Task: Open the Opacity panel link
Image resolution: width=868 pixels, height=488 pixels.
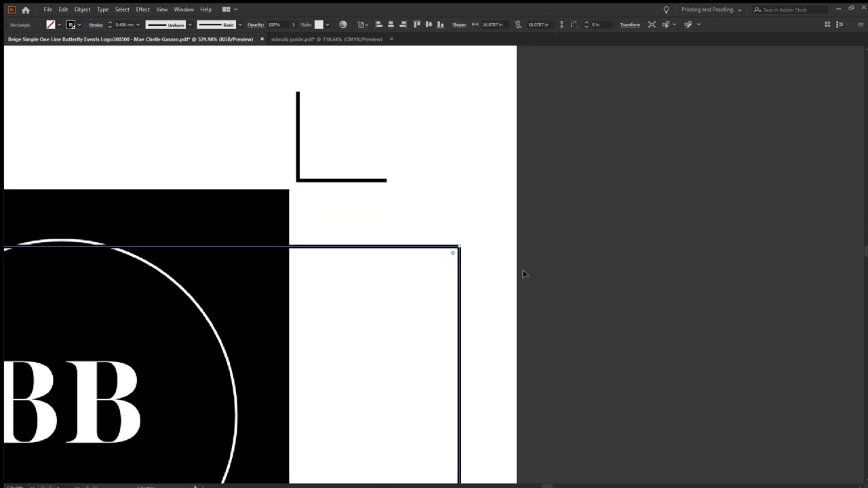Action: click(x=256, y=25)
